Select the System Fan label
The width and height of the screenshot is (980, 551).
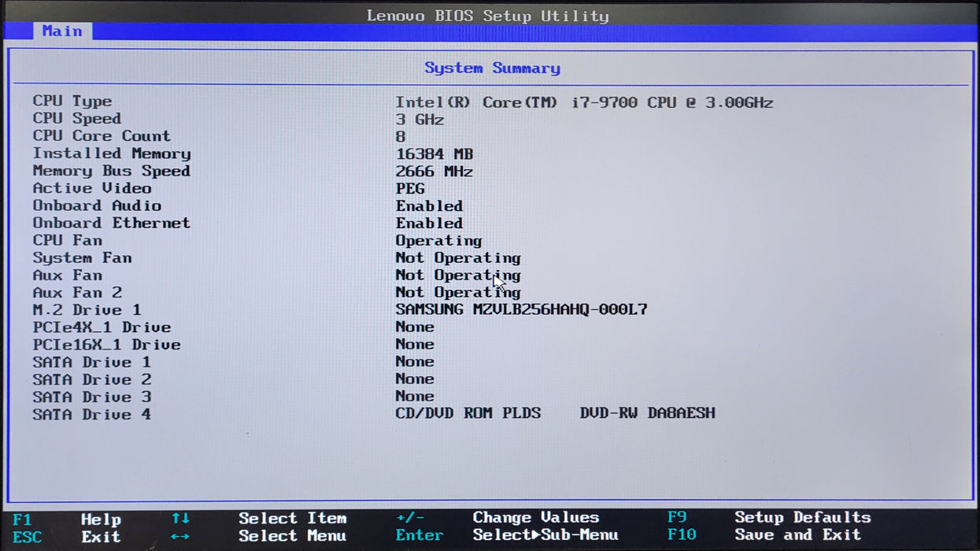tap(82, 257)
